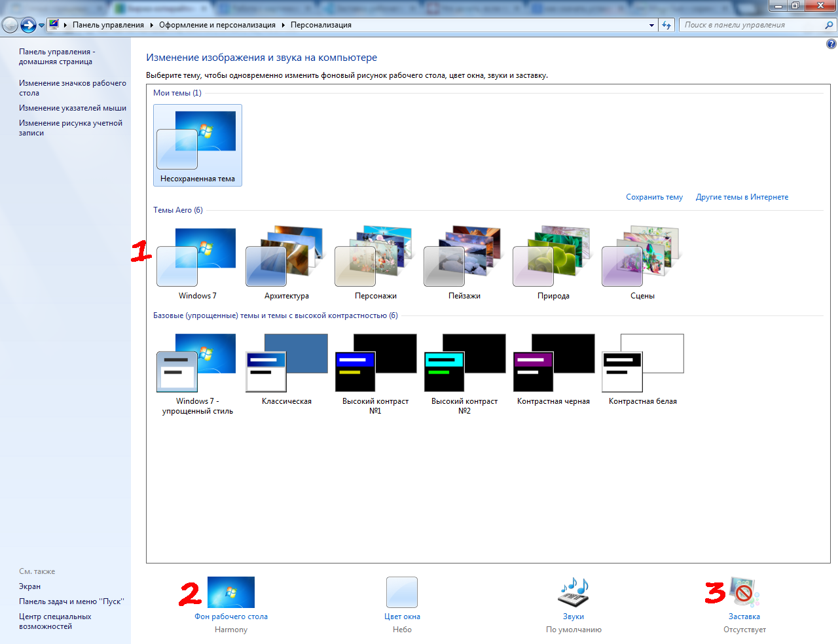Click the Сохранить тему link
838x644 pixels.
pyautogui.click(x=654, y=197)
